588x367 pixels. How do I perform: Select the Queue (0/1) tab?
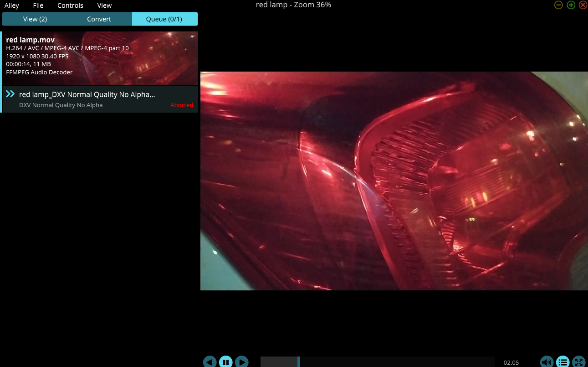[164, 19]
